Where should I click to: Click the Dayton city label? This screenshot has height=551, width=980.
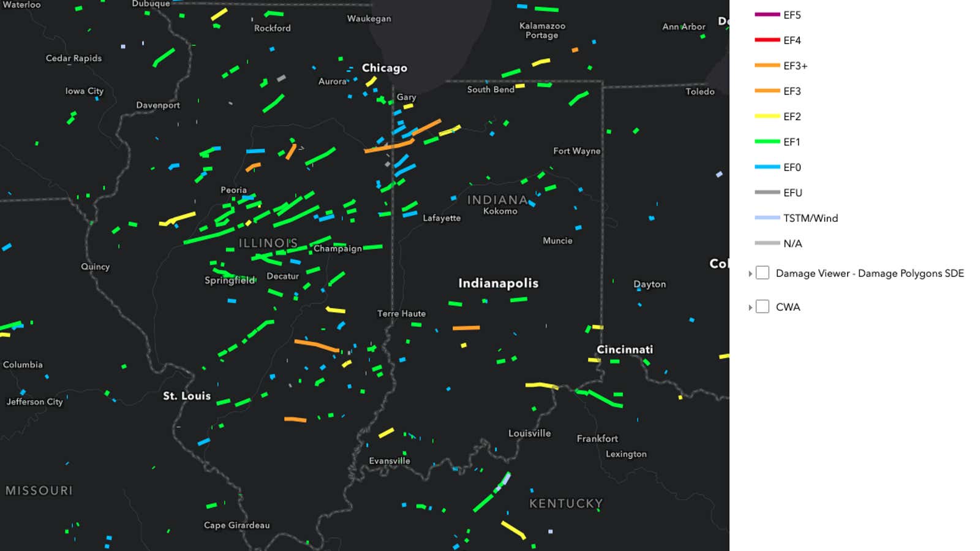[x=650, y=284]
